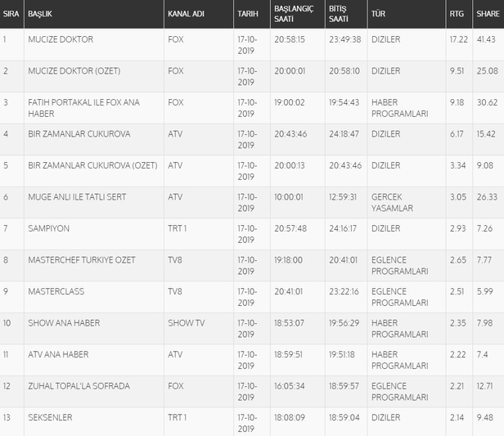Click RTG value 9.18
The width and height of the screenshot is (504, 436).
coord(457,102)
